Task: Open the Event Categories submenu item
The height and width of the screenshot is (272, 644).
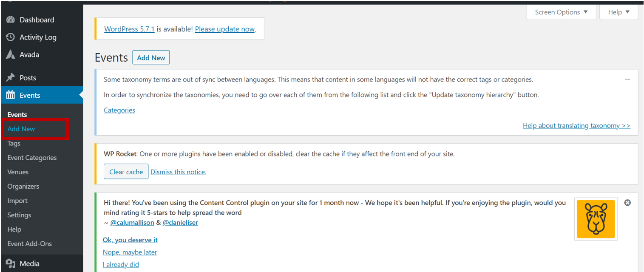Action: coord(32,158)
